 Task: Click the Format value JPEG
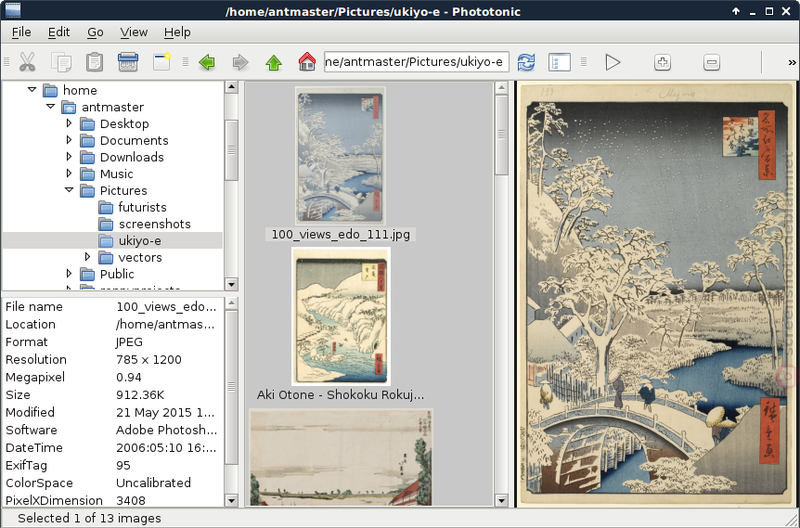pyautogui.click(x=129, y=342)
